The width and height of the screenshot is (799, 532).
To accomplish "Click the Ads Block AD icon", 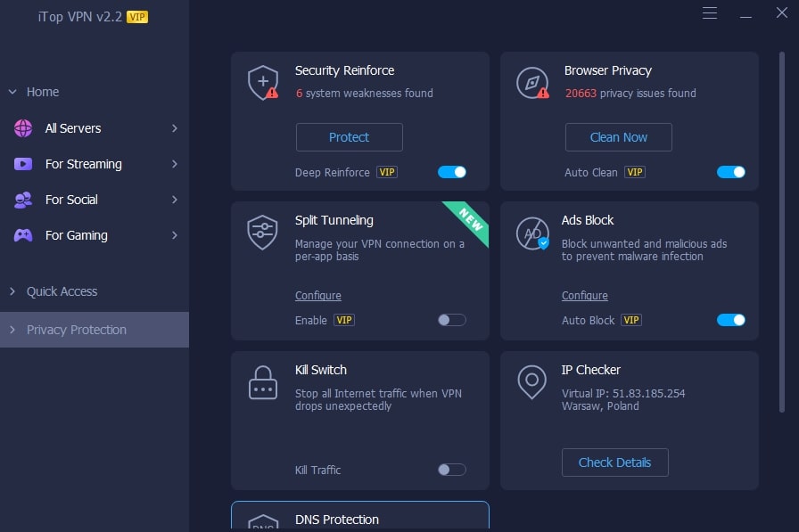I will tap(532, 233).
